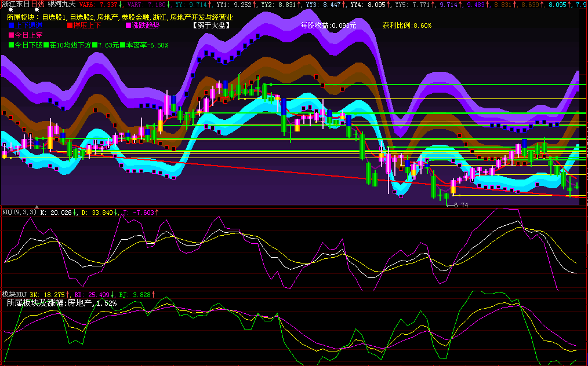Screen dimensions: 588x366
Task: Click the brown 8.639 value in header
Action: (x=529, y=5)
